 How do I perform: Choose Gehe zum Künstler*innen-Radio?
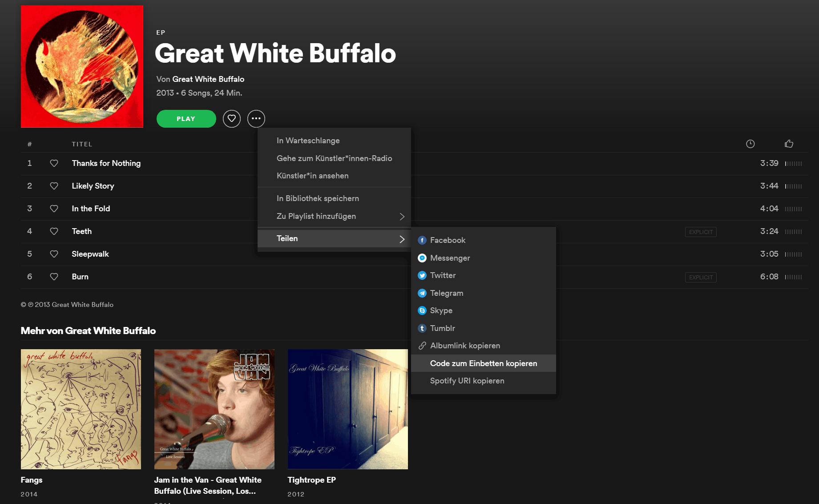coord(334,158)
